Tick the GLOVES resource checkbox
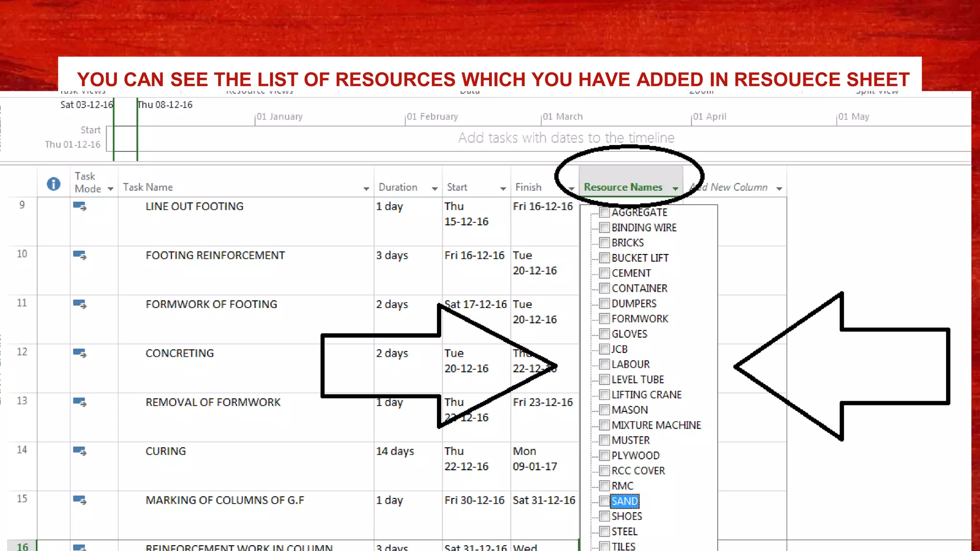Viewport: 980px width, 551px height. coord(604,334)
